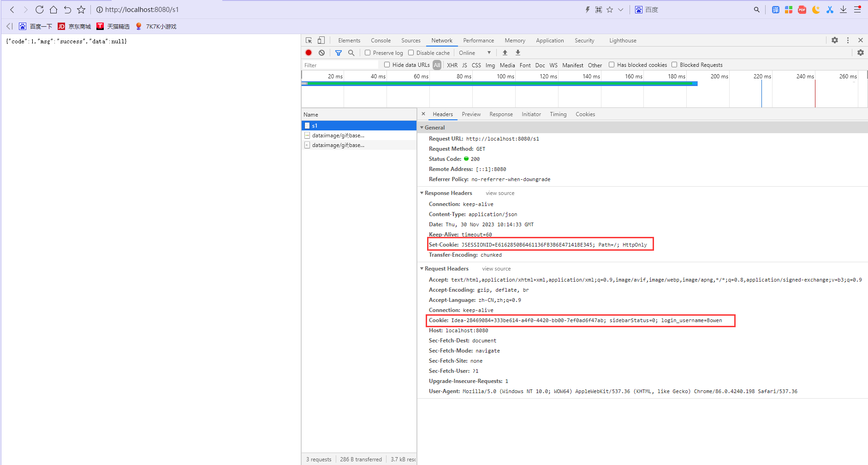The height and width of the screenshot is (465, 868).
Task: Collapse the Response Headers section
Action: point(422,193)
